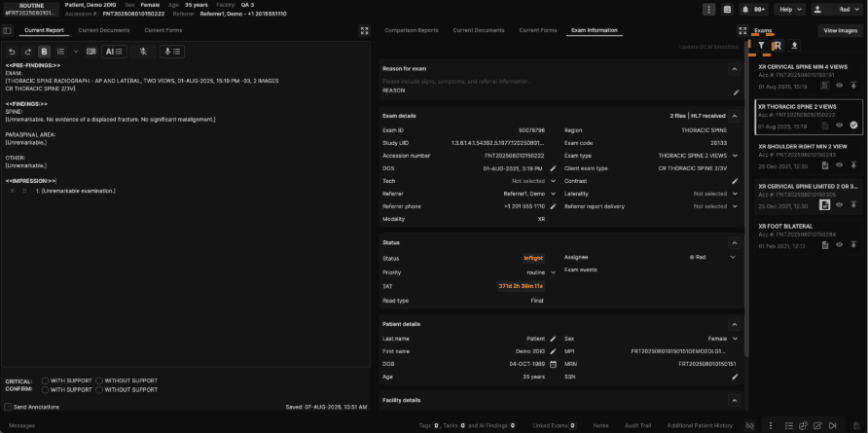Select CONFIRM WITH SUPPORT radio button
The width and height of the screenshot is (868, 433).
[46, 390]
